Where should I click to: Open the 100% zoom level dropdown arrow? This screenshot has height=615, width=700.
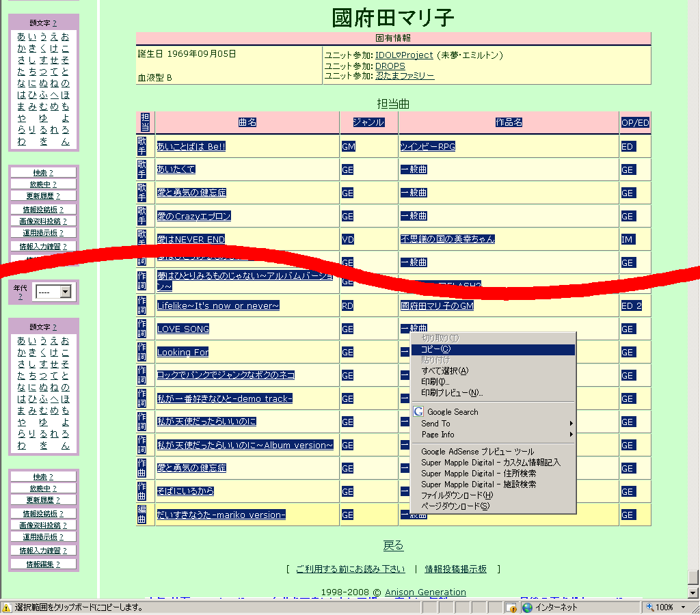684,607
